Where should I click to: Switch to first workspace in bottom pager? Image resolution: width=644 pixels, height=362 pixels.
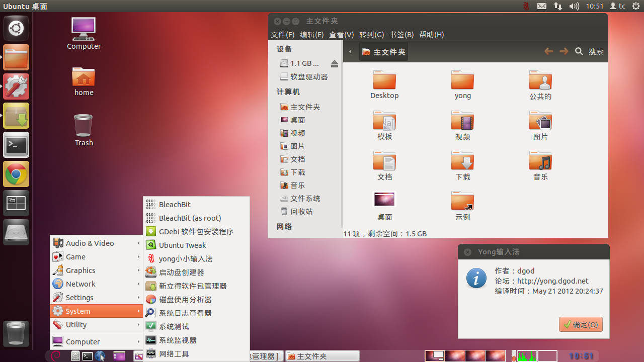[x=435, y=356]
